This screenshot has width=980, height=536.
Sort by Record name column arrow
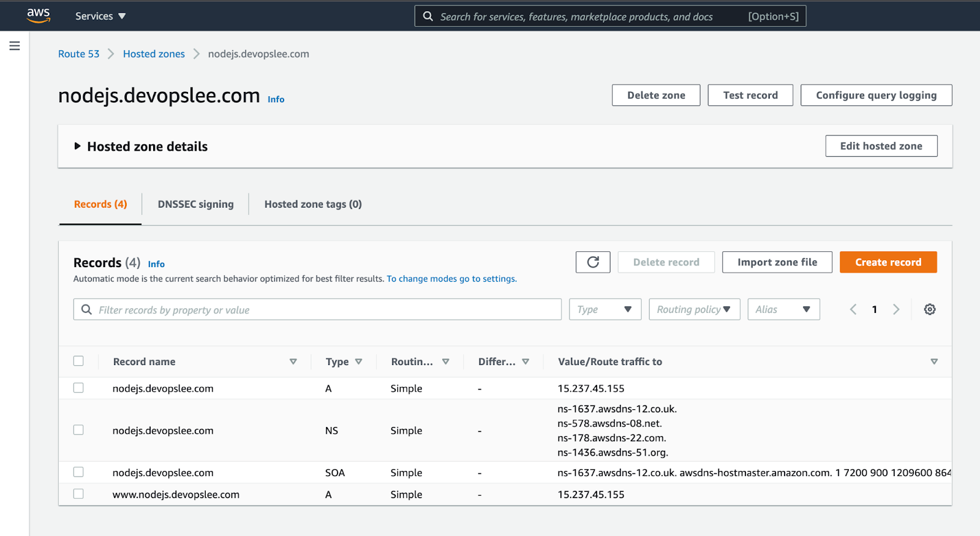pos(293,362)
